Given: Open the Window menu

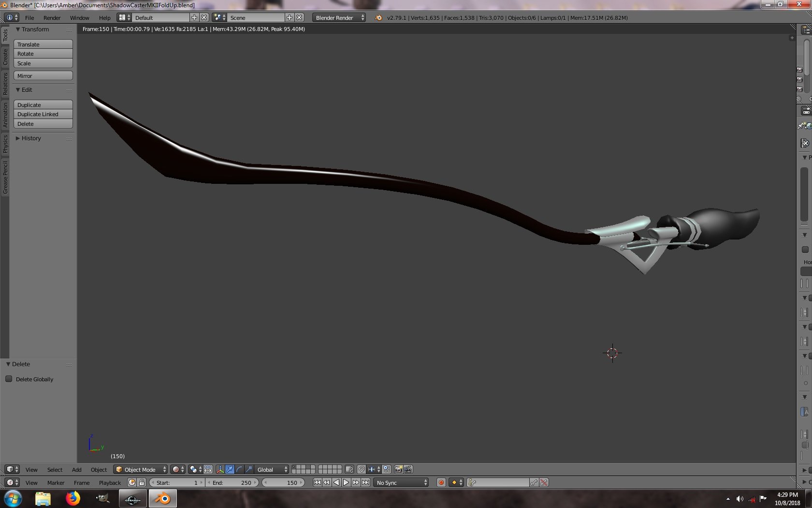Looking at the screenshot, I should (80, 18).
